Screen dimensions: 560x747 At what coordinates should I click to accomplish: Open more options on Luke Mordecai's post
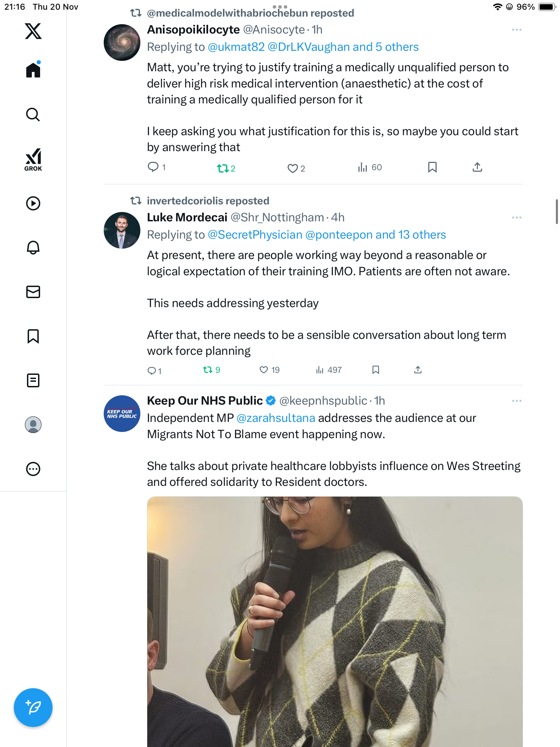click(x=516, y=218)
